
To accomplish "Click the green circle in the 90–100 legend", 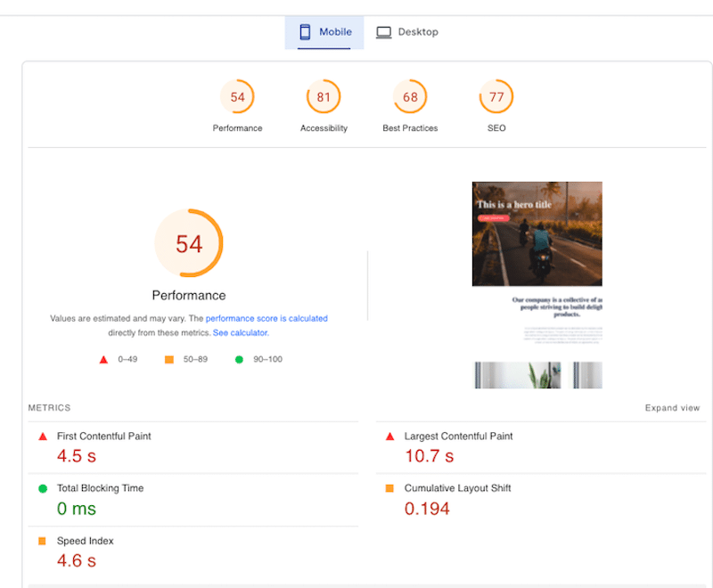I will tap(237, 359).
